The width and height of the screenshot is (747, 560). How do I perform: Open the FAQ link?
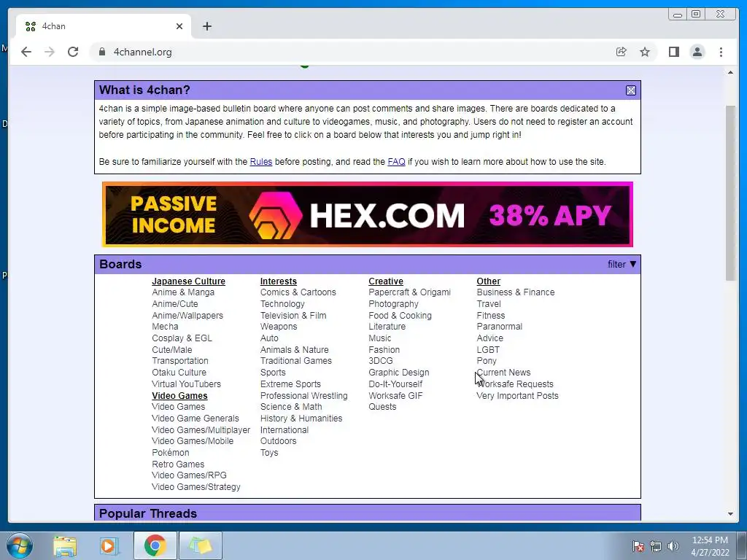[396, 162]
